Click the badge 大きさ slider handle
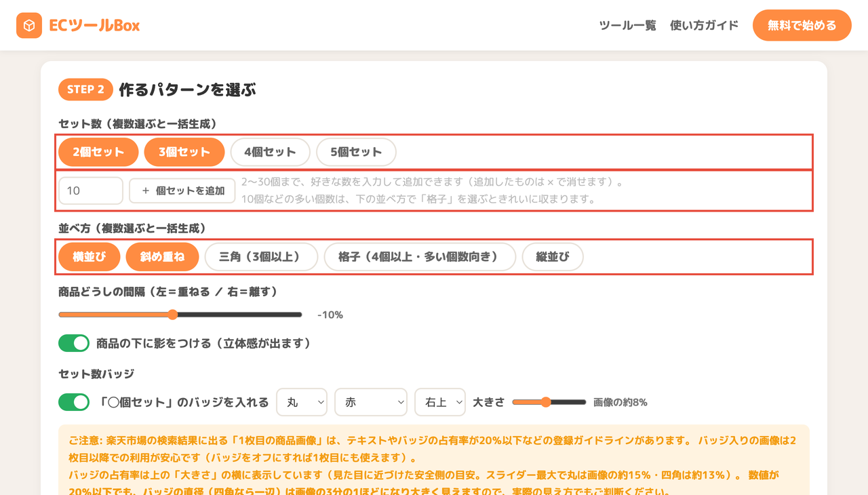Screen dimensions: 868x495 click(546, 402)
